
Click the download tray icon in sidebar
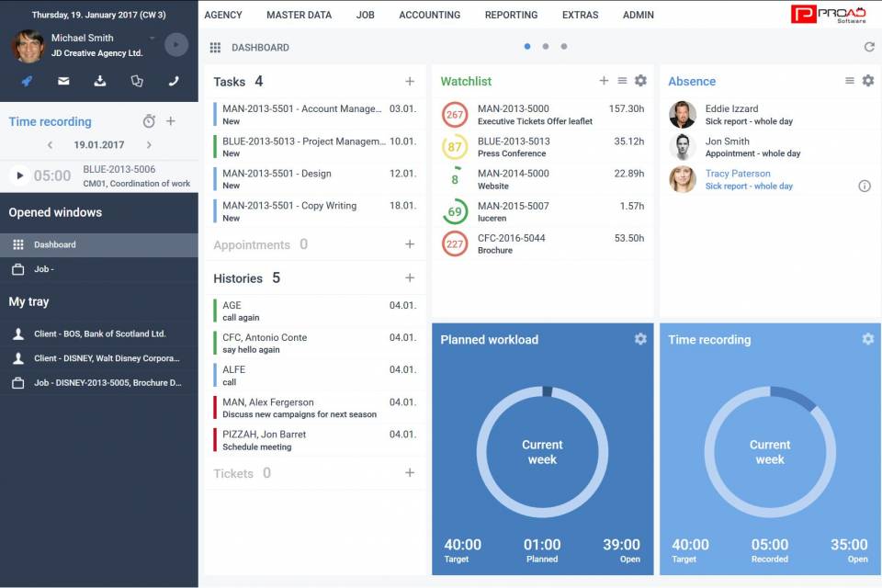click(100, 81)
